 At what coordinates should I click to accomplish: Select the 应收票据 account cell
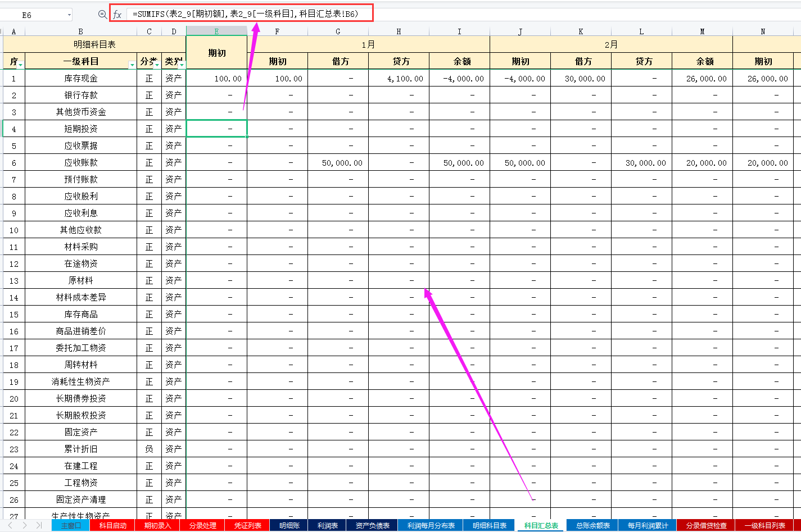click(x=81, y=145)
